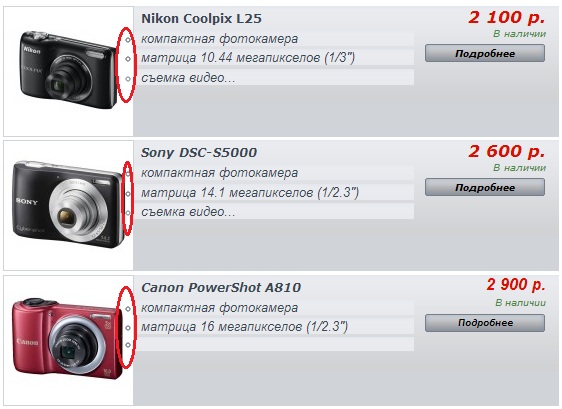Open the Nikon Coolpix L25 title link
The height and width of the screenshot is (409, 562).
201,18
